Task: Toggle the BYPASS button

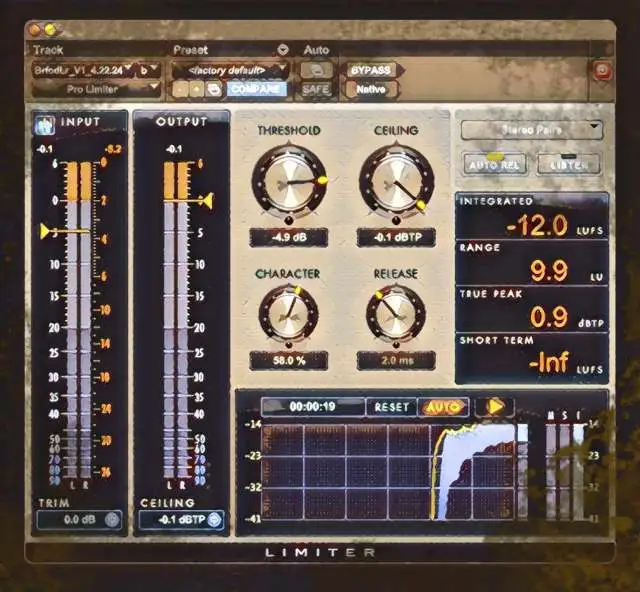Action: [x=371, y=71]
